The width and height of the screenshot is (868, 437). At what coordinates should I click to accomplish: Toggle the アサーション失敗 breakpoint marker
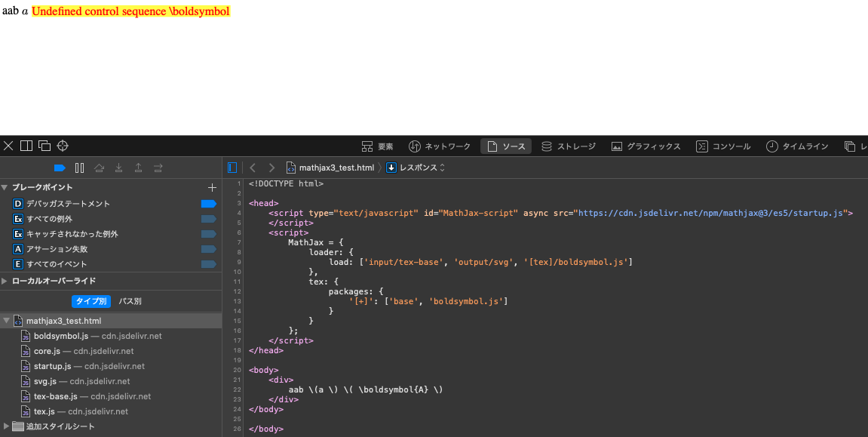point(209,249)
